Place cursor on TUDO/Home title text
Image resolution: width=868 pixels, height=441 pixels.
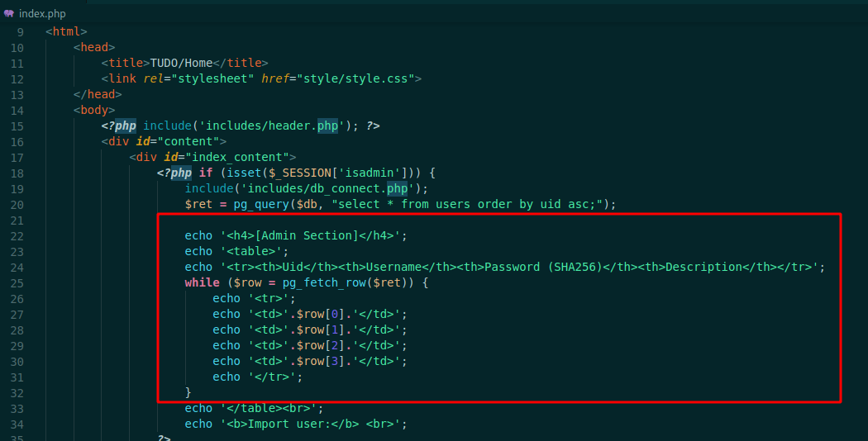(x=181, y=63)
